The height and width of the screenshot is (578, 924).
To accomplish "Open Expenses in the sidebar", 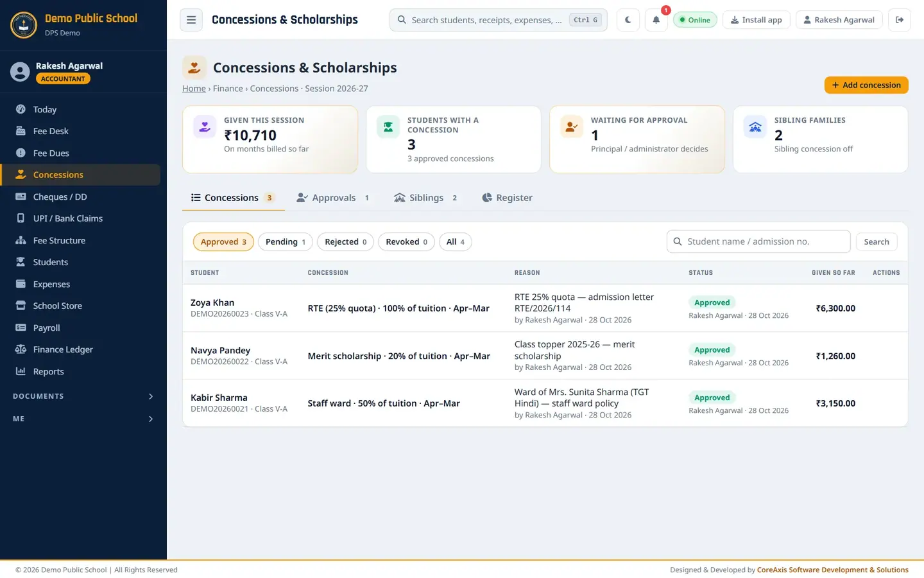I will [x=80, y=284].
